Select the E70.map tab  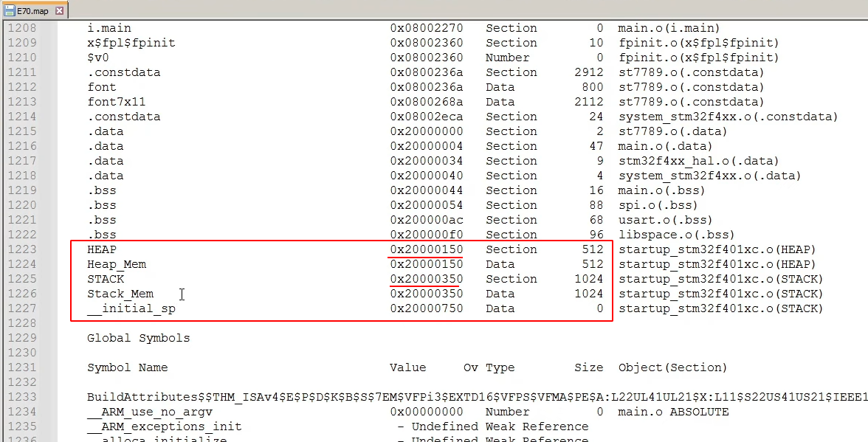click(x=33, y=11)
